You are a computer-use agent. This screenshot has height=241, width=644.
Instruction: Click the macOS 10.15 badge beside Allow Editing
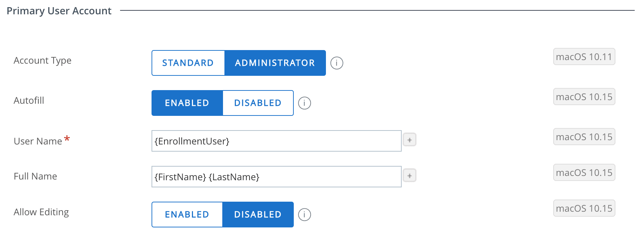[x=584, y=208]
